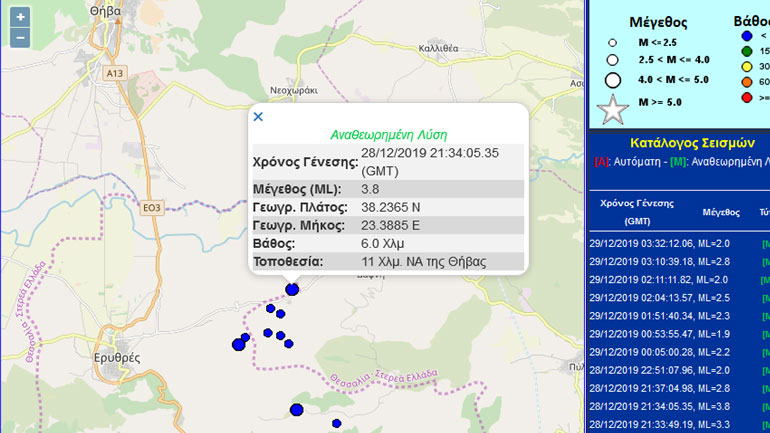Screen dimensions: 770x433
Task: Close the earthquake details popup
Action: 258,117
